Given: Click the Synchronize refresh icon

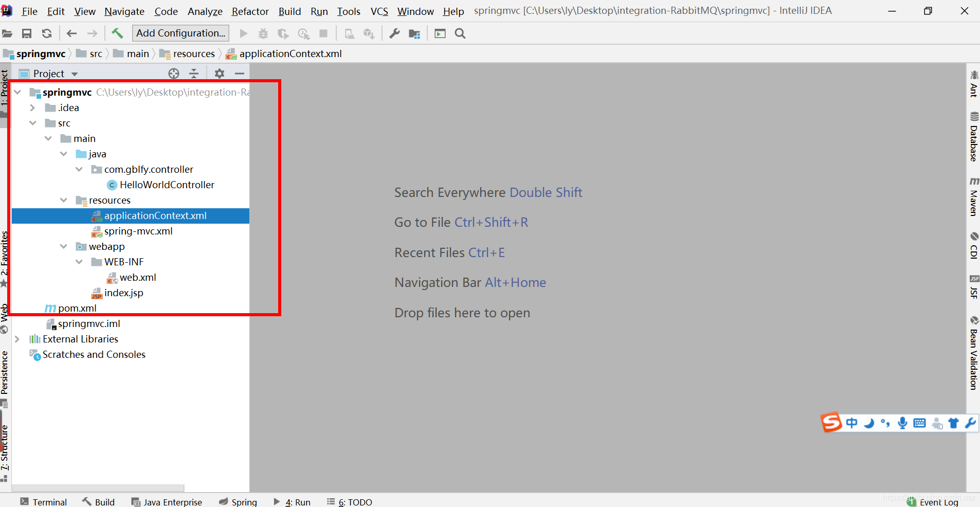Looking at the screenshot, I should 47,33.
